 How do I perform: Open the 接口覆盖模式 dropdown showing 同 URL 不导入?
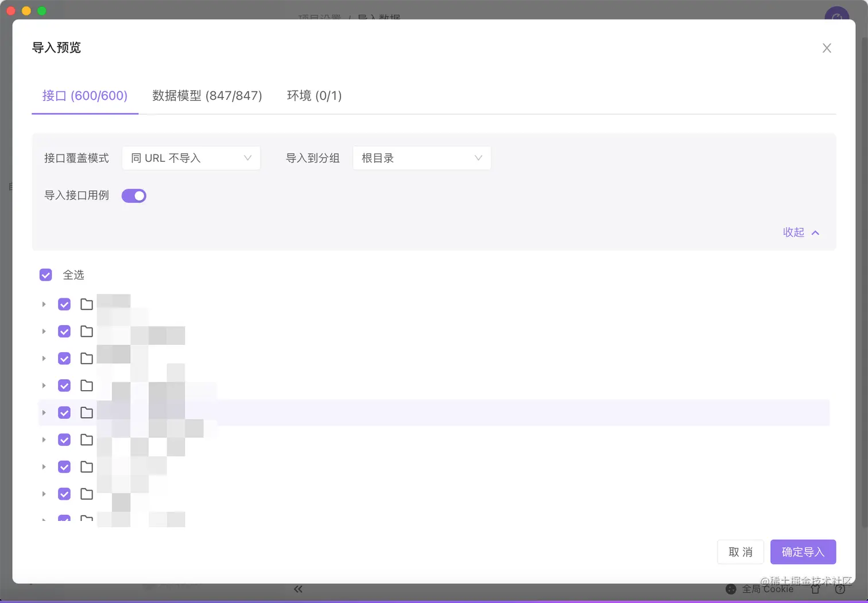pos(191,158)
